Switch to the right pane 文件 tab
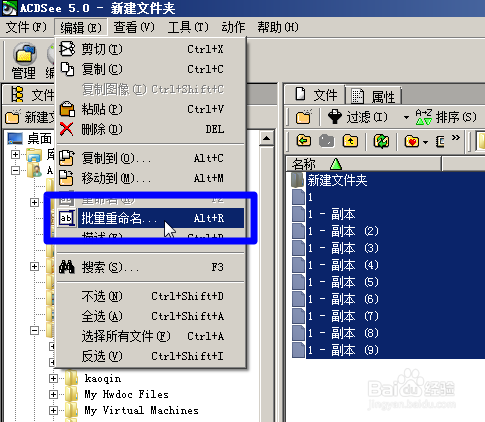This screenshot has height=422, width=485. click(x=315, y=95)
